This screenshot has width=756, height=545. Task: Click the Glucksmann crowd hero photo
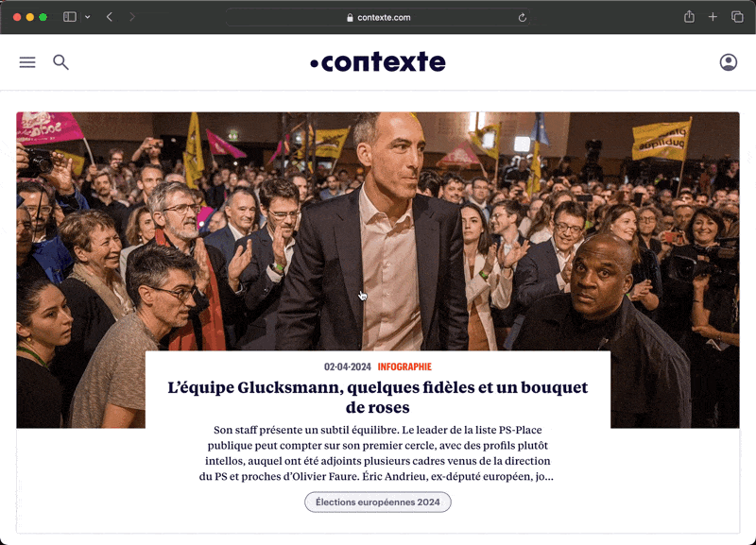pos(378,231)
